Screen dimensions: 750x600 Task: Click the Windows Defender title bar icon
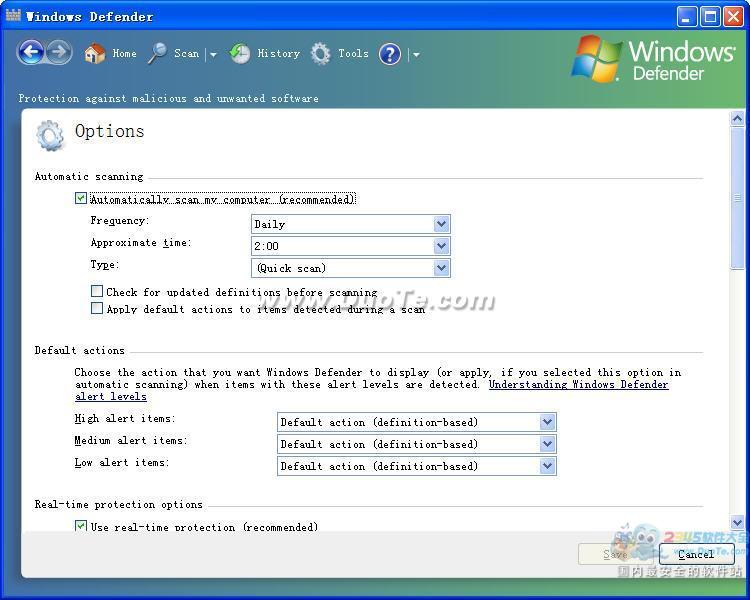point(13,15)
